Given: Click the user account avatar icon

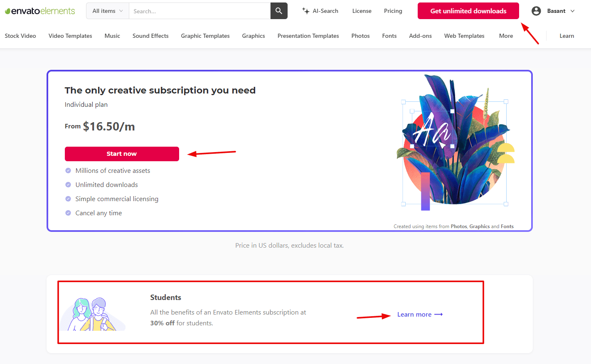Looking at the screenshot, I should pos(536,11).
